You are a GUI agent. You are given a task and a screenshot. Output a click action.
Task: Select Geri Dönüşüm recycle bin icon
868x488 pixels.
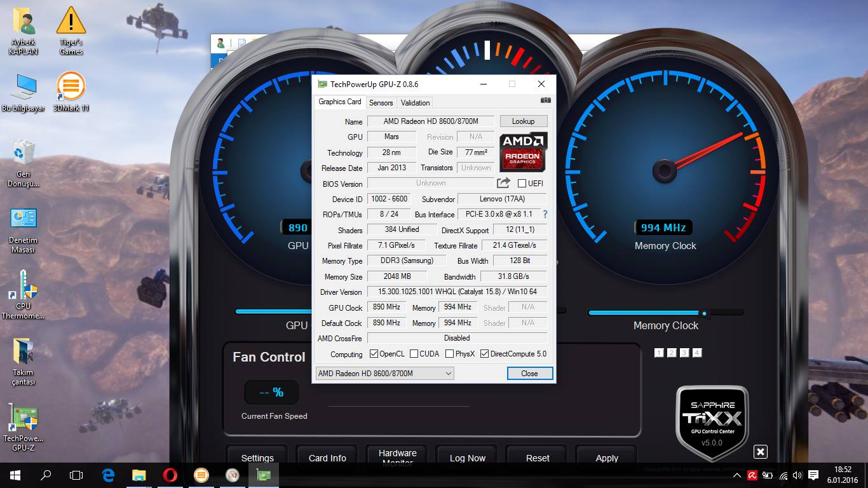pos(24,163)
